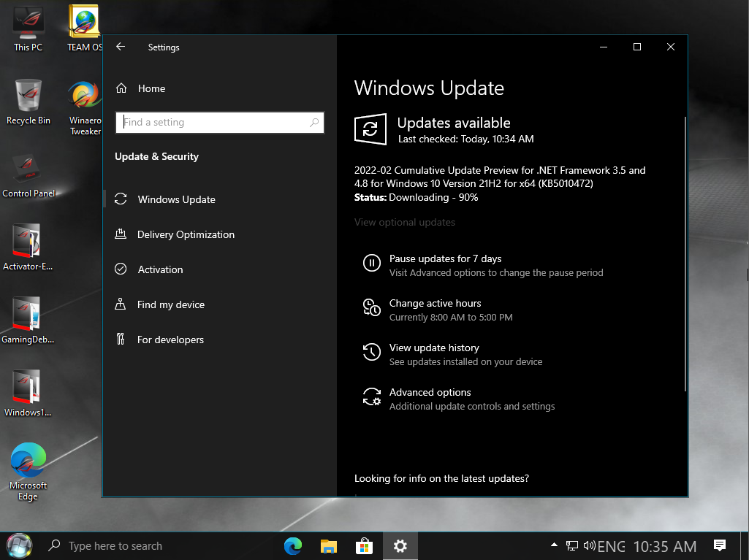Click the Activation checkmark icon

tap(121, 269)
